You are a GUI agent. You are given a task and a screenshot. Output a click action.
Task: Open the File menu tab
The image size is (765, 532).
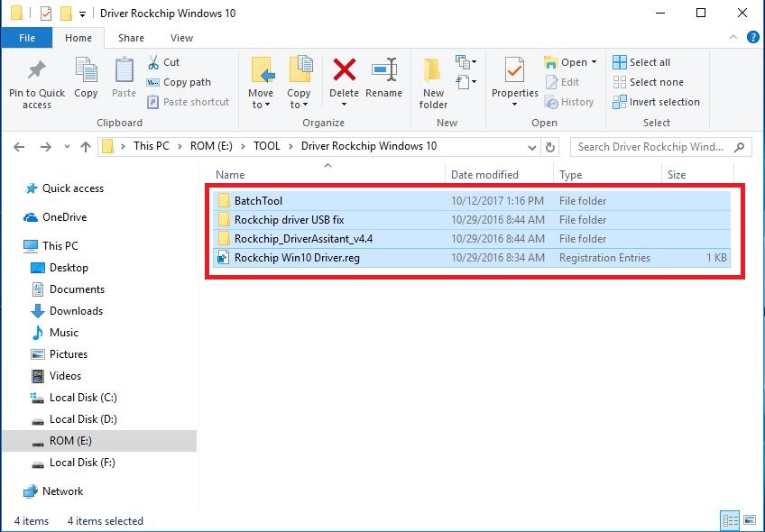[x=27, y=38]
